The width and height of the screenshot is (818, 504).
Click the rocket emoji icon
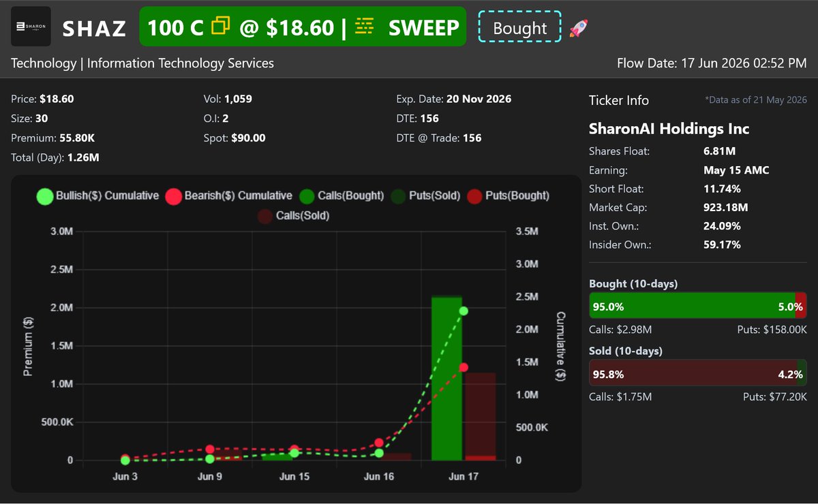click(x=578, y=28)
